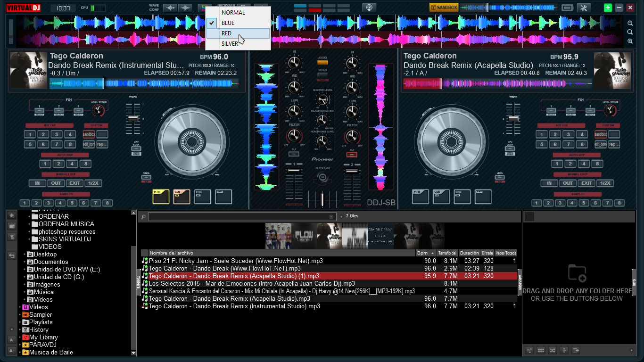Click the search magnifier icon in browser

tap(143, 217)
